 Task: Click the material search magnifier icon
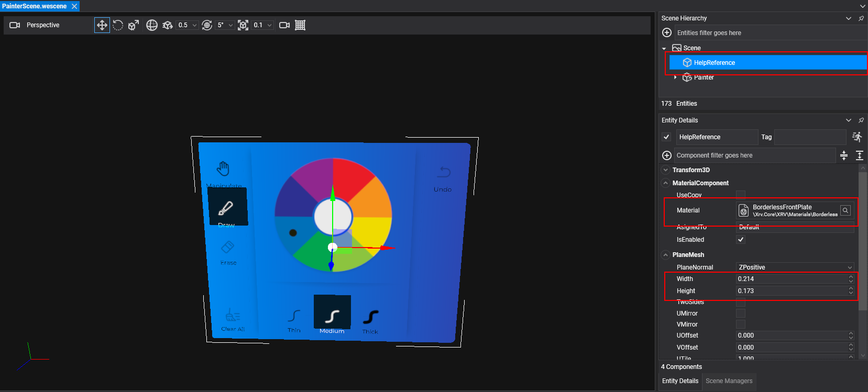click(845, 210)
